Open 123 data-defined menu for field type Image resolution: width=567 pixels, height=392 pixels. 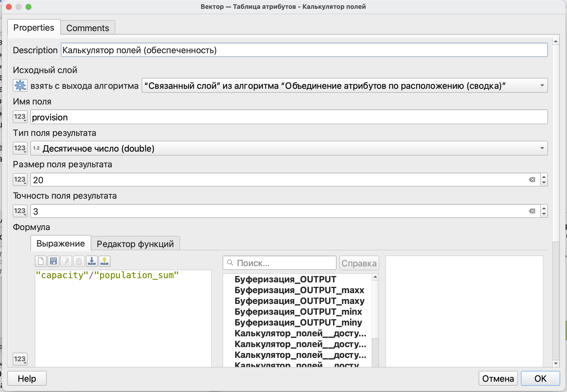point(20,148)
